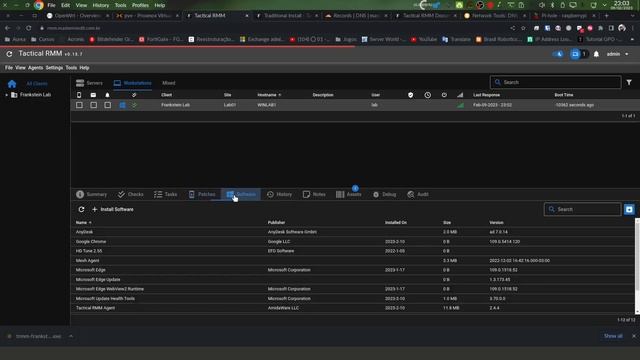Click the notification bell icon

point(596,54)
